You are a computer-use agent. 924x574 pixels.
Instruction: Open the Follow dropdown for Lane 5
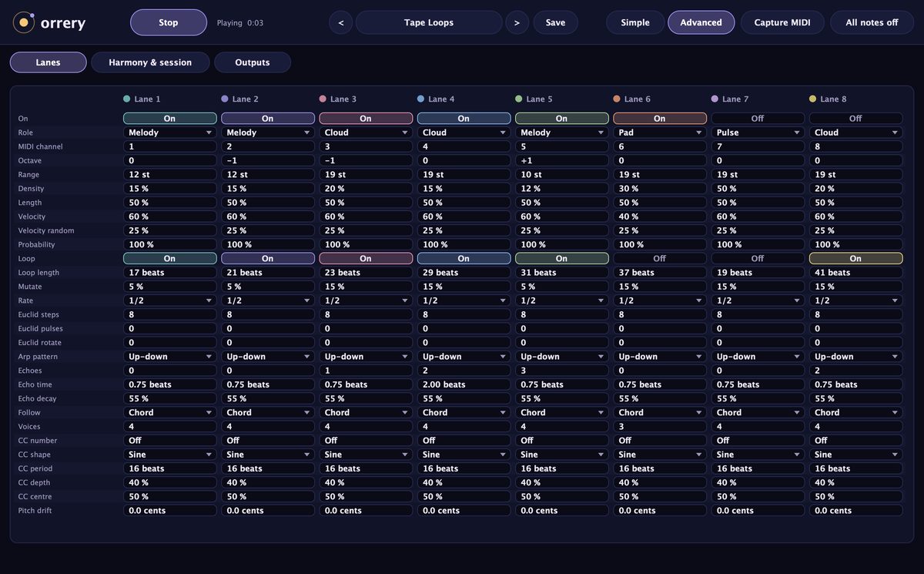[561, 413]
